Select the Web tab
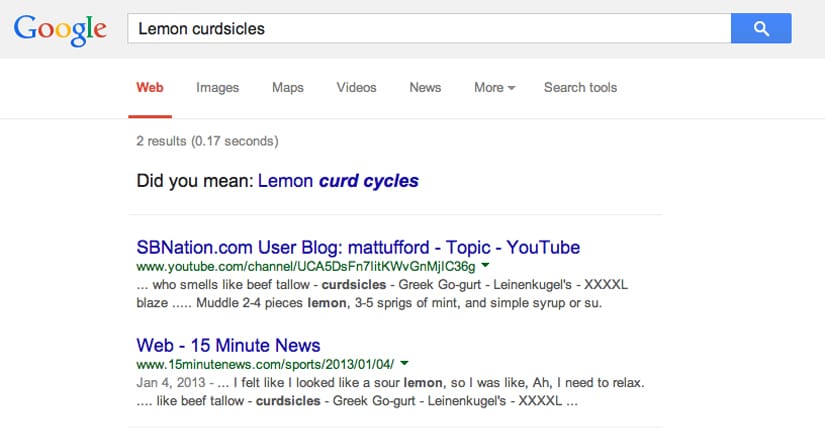The height and width of the screenshot is (443, 825). (x=150, y=88)
